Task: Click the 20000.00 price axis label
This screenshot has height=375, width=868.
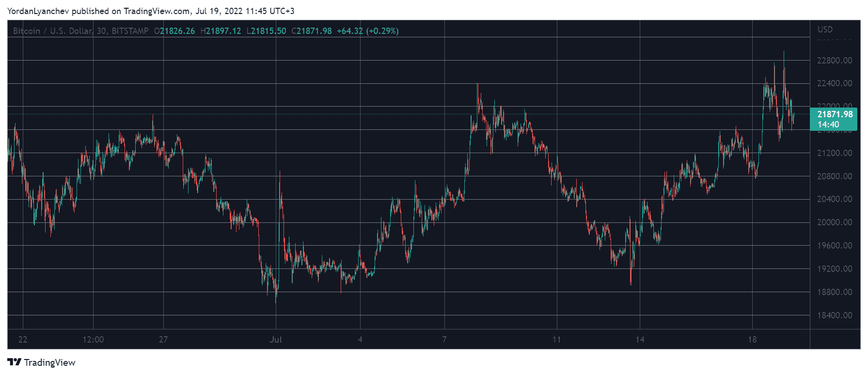Action: 835,222
